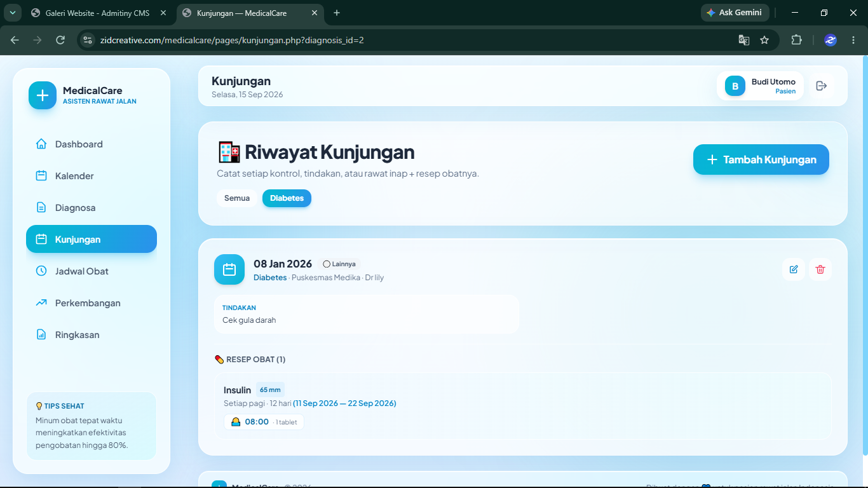
Task: Reload the page with the refresh icon
Action: [x=60, y=40]
